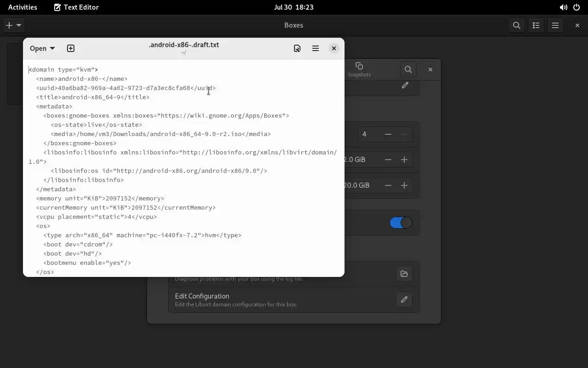Click the <uuid> line in editor
This screenshot has height=368, width=588.
click(126, 88)
